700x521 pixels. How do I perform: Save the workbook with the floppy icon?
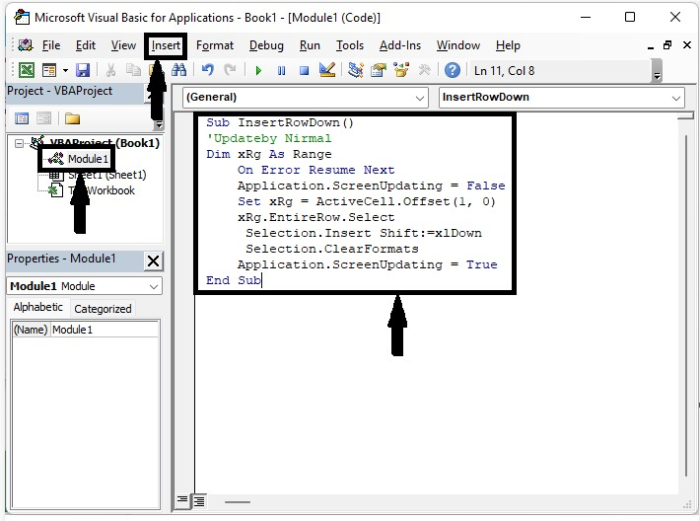(x=83, y=70)
